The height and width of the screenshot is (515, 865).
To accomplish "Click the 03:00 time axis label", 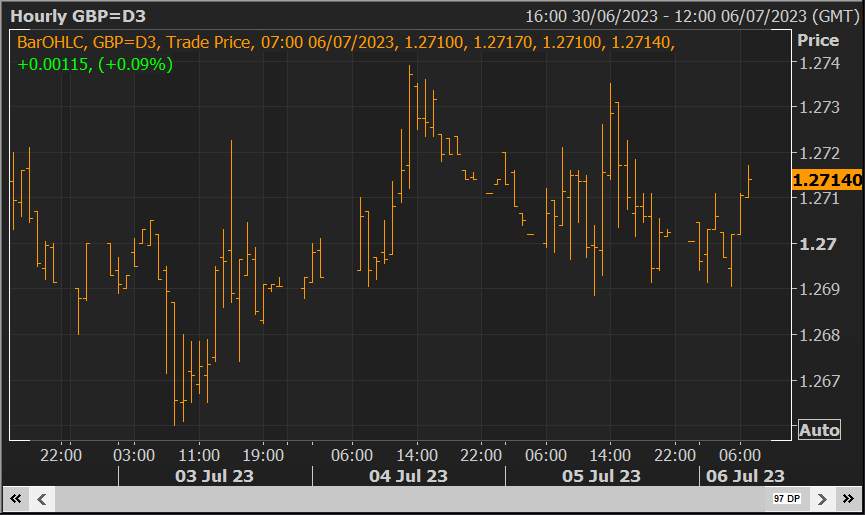I will pos(134,455).
